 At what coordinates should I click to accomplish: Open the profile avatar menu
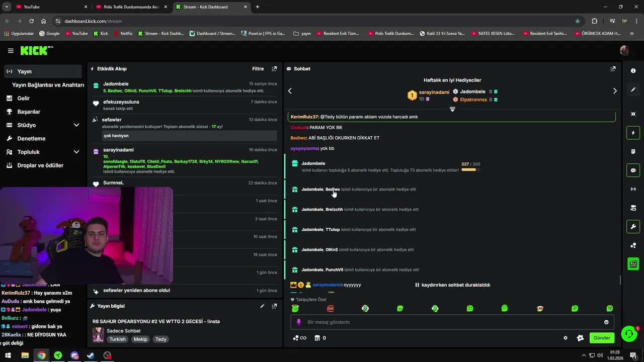pos(624,50)
